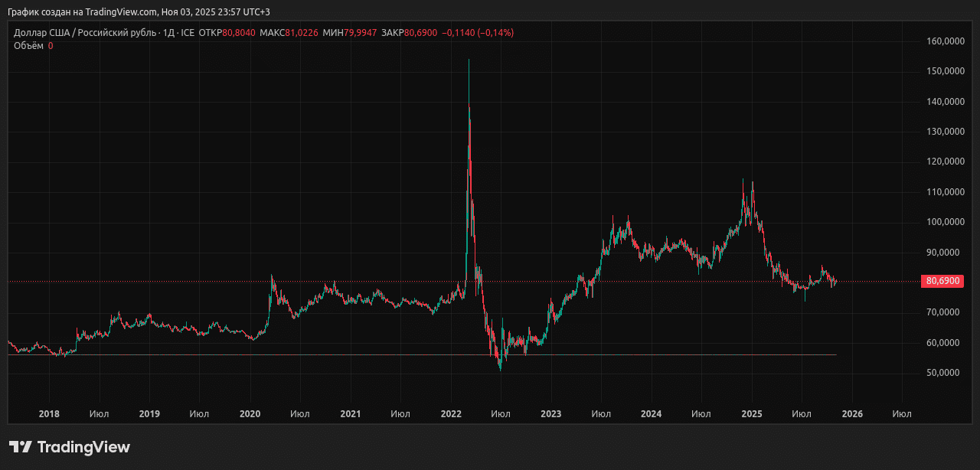This screenshot has width=980, height=470.
Task: Click the chart creation header text
Action: click(x=138, y=11)
